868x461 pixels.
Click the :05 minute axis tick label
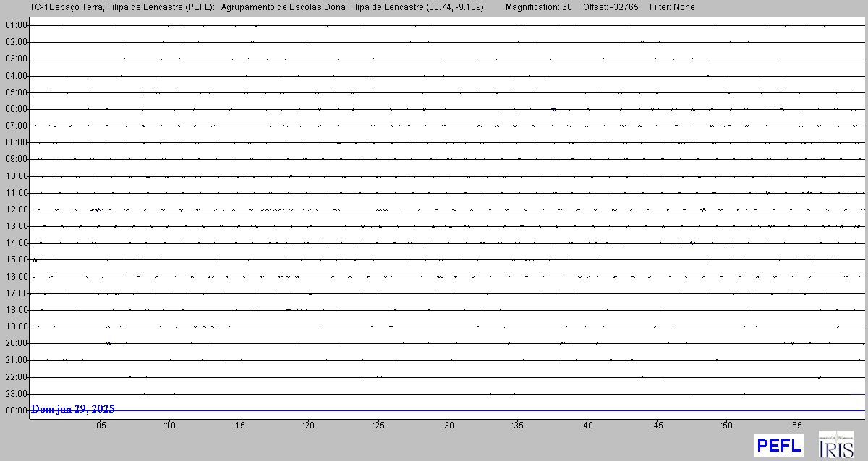[100, 426]
